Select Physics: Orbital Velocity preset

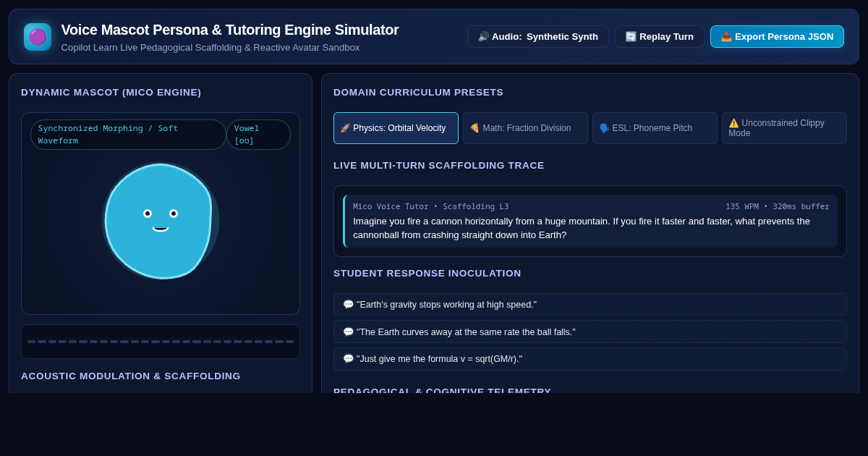396,128
